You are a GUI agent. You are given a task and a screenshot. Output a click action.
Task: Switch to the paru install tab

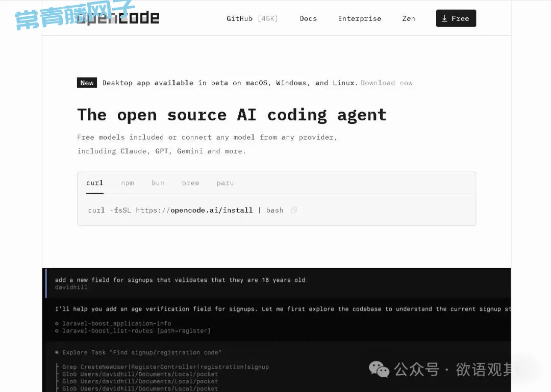tap(225, 183)
